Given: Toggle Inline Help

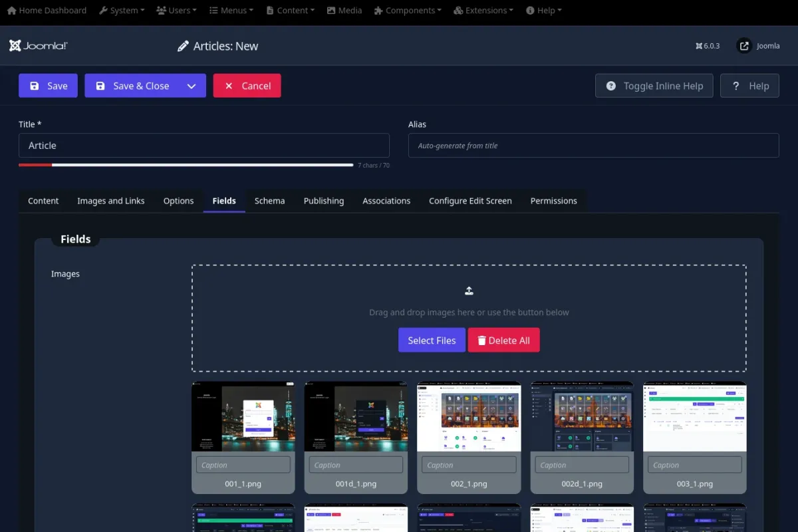Looking at the screenshot, I should 654,86.
